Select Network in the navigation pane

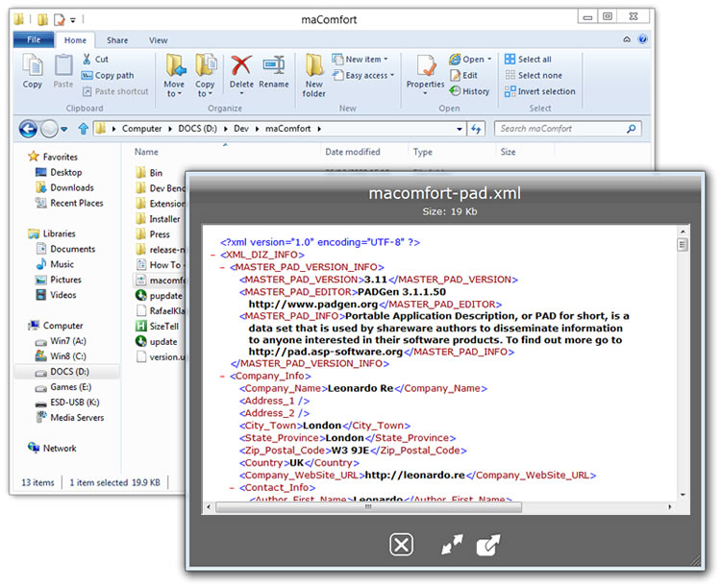(x=52, y=449)
